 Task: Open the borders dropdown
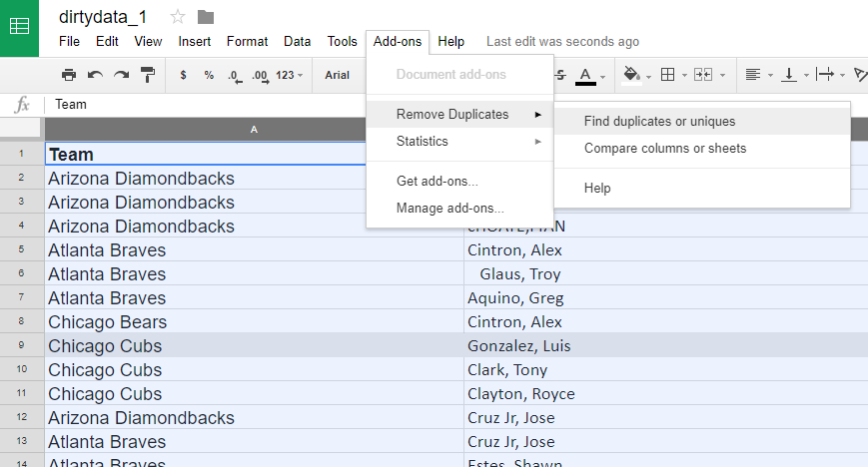click(669, 75)
